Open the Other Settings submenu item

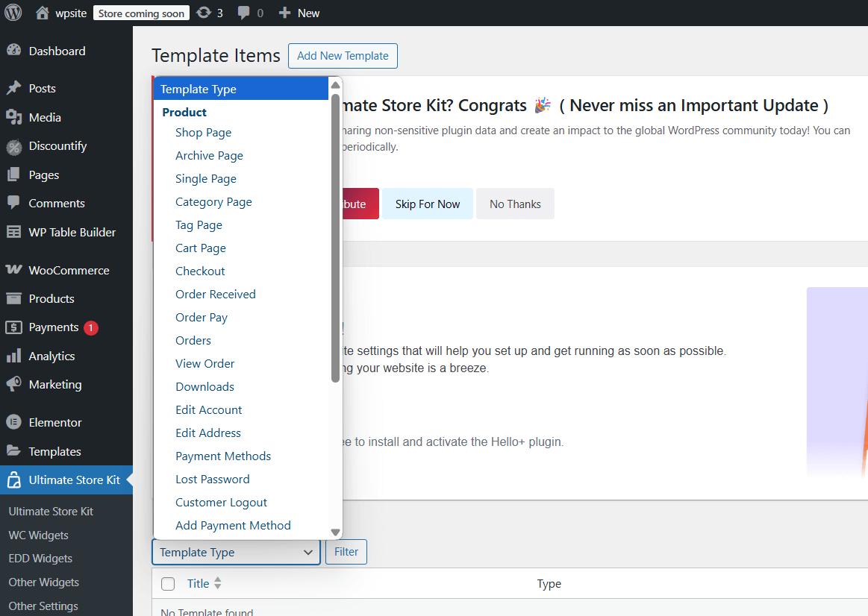pos(43,606)
